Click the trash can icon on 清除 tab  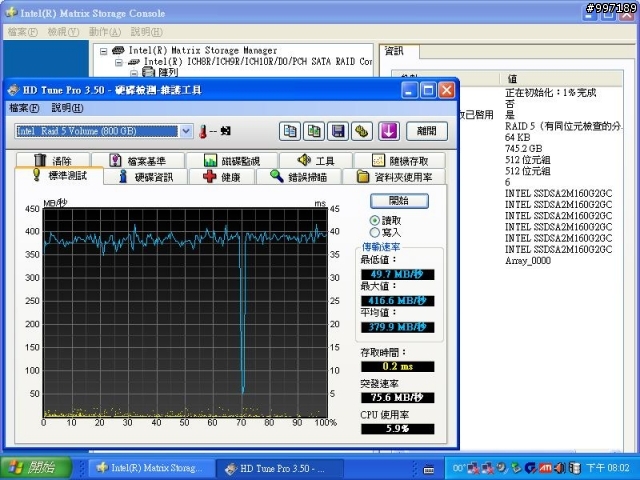[40, 160]
